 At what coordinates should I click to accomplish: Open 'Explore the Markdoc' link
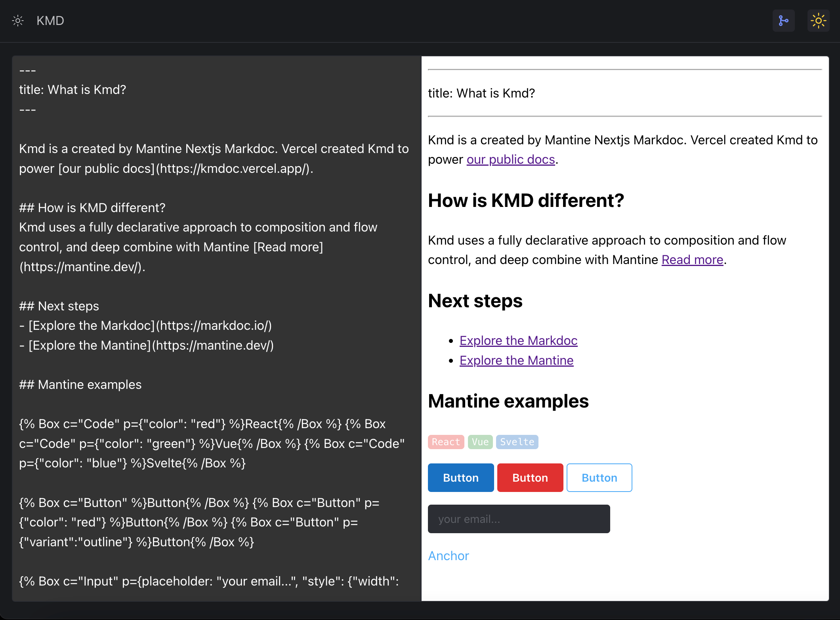click(x=518, y=341)
